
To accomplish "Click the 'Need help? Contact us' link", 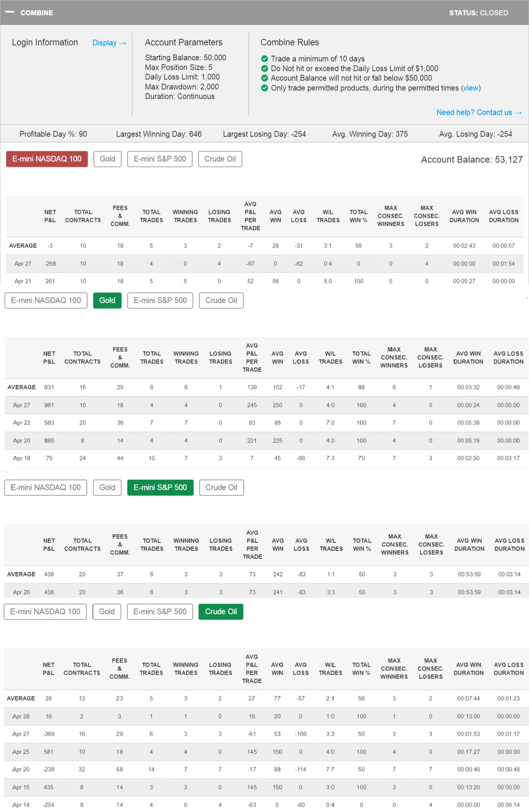I will click(x=479, y=112).
